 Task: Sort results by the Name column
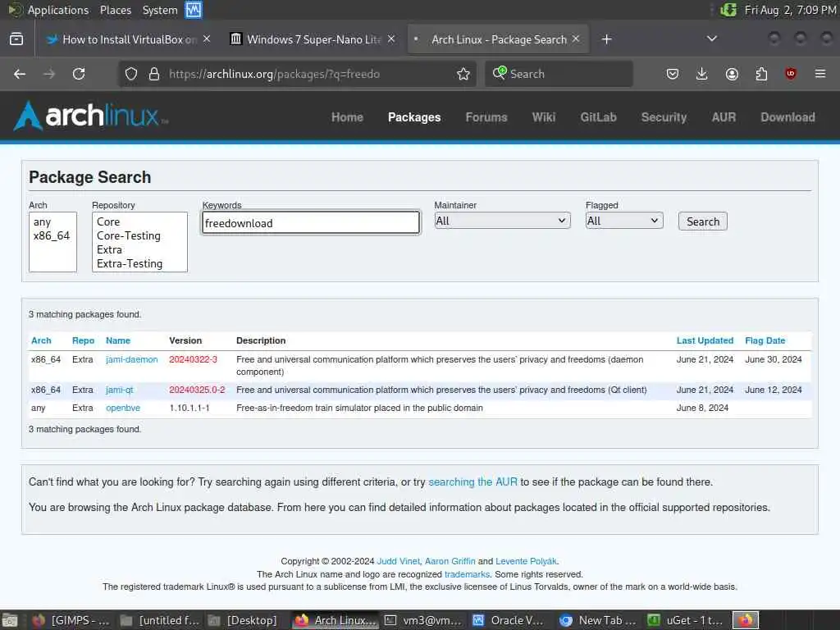(118, 340)
